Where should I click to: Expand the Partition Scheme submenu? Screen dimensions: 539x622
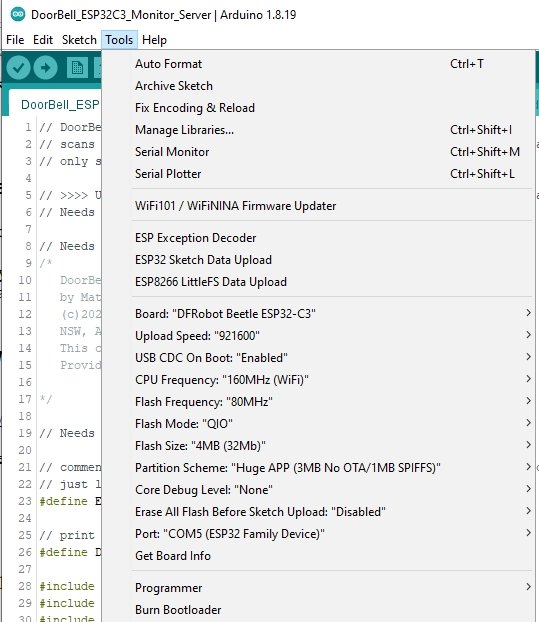[x=332, y=468]
